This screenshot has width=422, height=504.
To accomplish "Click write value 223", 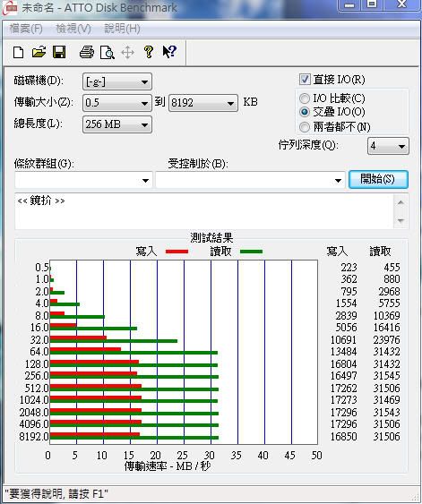I will tap(349, 267).
